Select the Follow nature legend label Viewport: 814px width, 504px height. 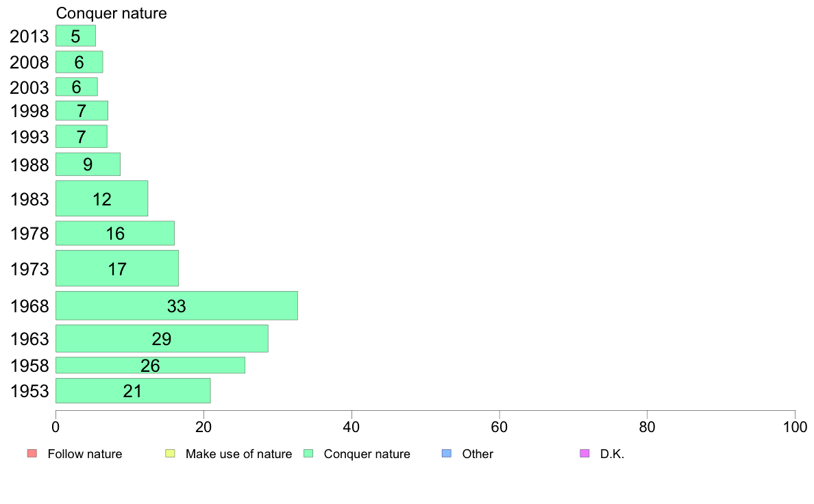[85, 454]
